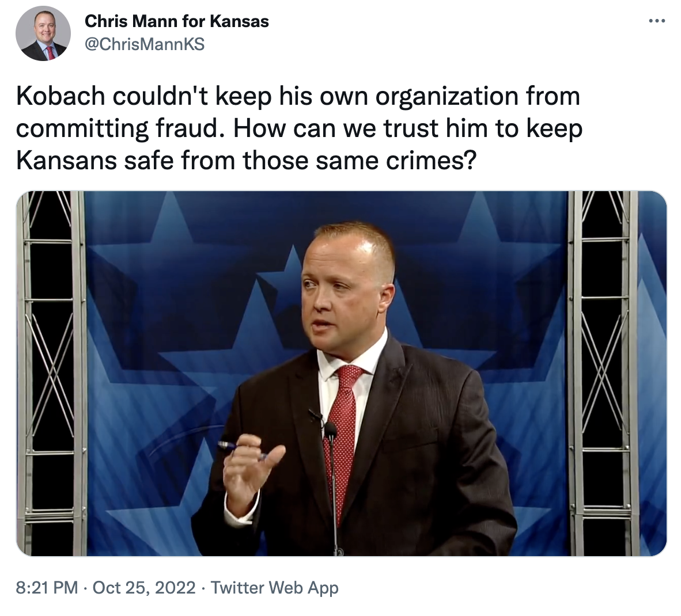Click the "Oct 25, 2022" date

click(144, 588)
